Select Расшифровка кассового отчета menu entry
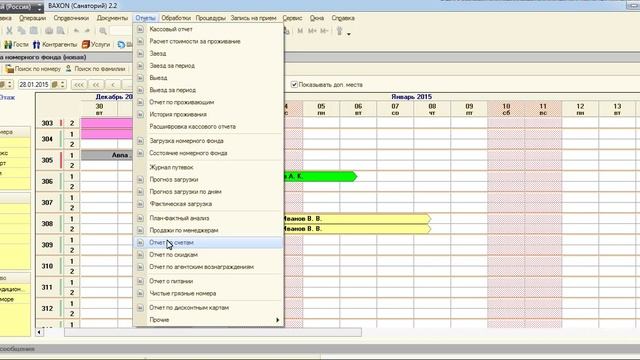The height and width of the screenshot is (360, 640). point(209,127)
